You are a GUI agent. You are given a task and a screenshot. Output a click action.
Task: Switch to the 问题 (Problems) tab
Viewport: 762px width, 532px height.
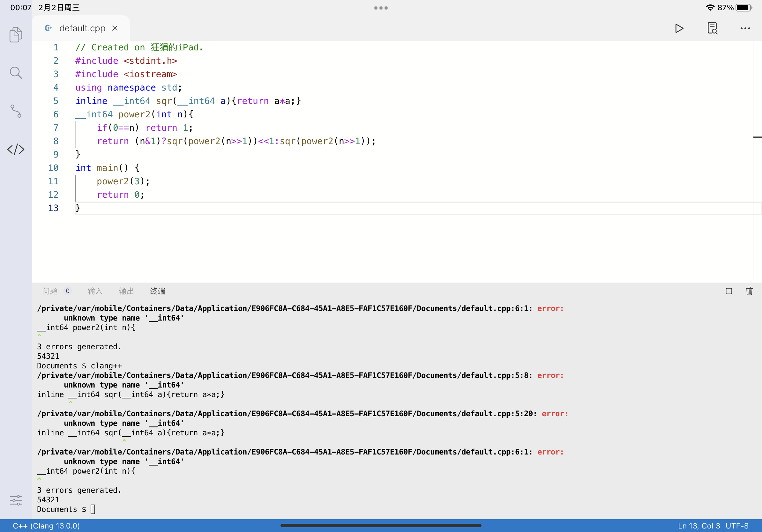coord(50,291)
